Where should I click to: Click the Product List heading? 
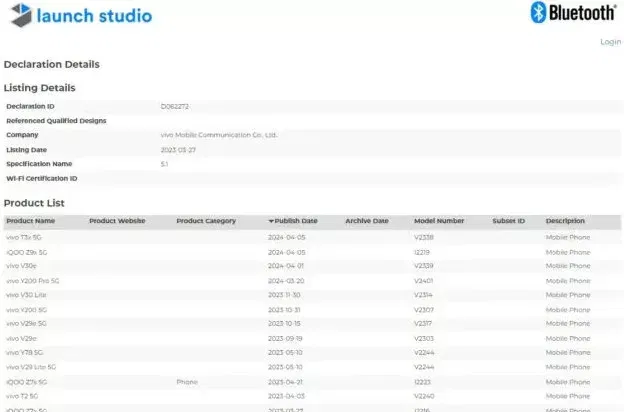pos(34,203)
